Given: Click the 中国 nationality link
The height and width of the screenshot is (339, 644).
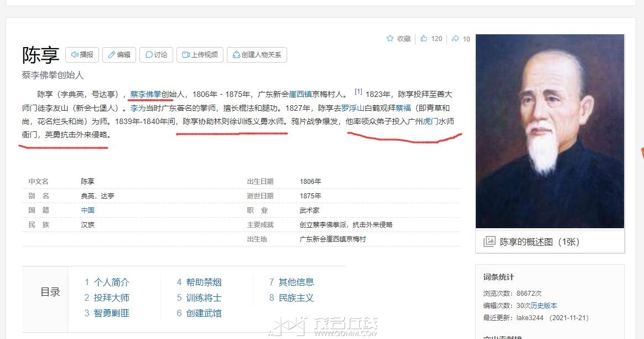Looking at the screenshot, I should tap(87, 210).
